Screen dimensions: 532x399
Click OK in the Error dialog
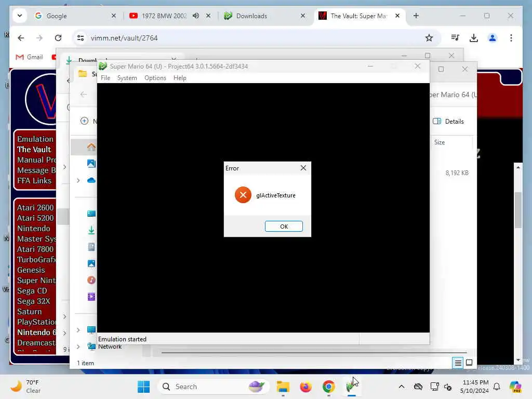(x=284, y=227)
